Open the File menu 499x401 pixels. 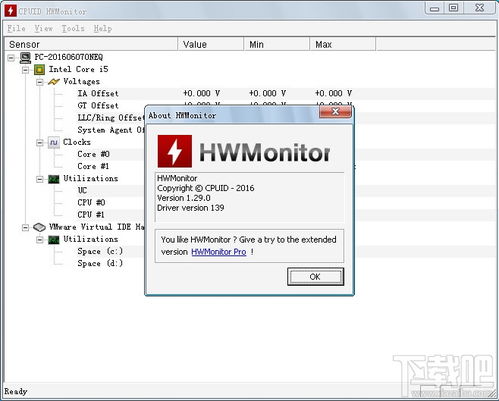point(16,29)
